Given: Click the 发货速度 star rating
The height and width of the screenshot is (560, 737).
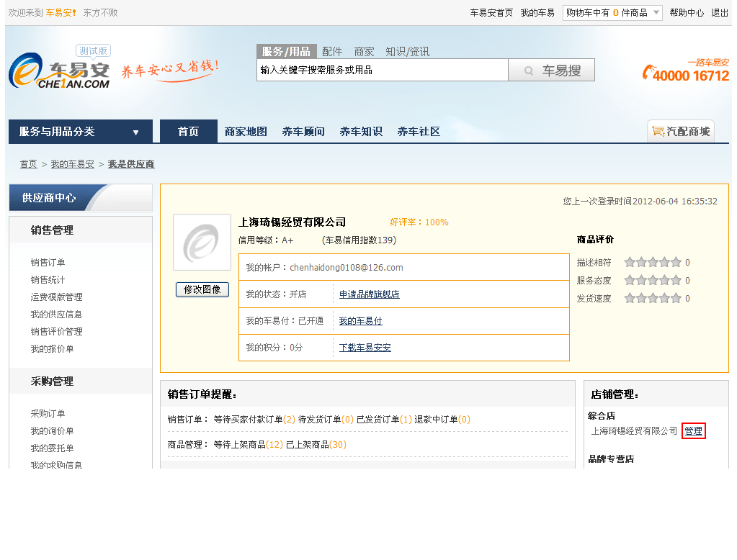Looking at the screenshot, I should (x=653, y=298).
